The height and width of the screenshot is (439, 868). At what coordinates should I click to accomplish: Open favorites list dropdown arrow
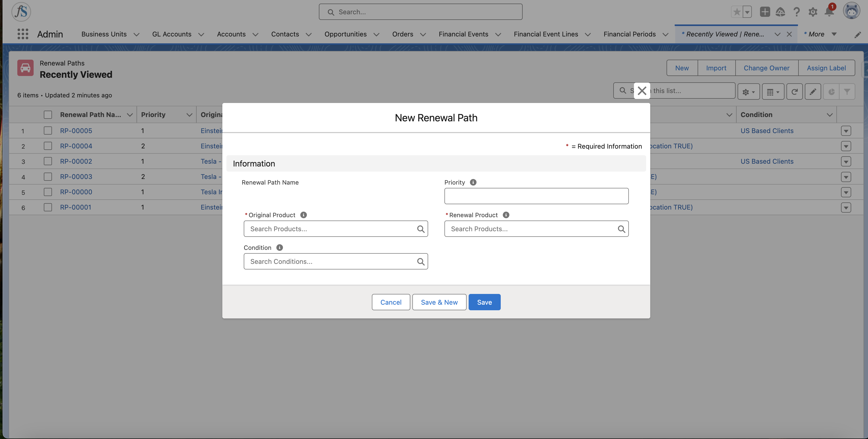[x=747, y=12]
